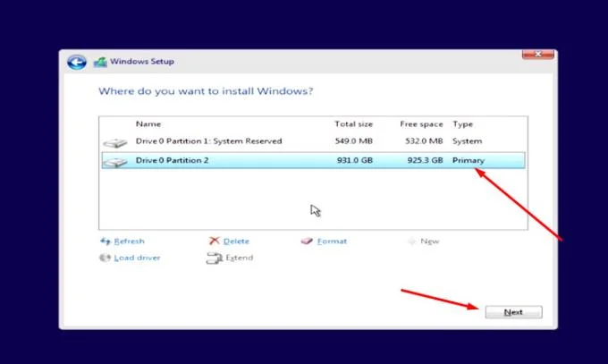Screen dimensions: 608x364
Task: Click the Format eraser icon
Action: [307, 241]
